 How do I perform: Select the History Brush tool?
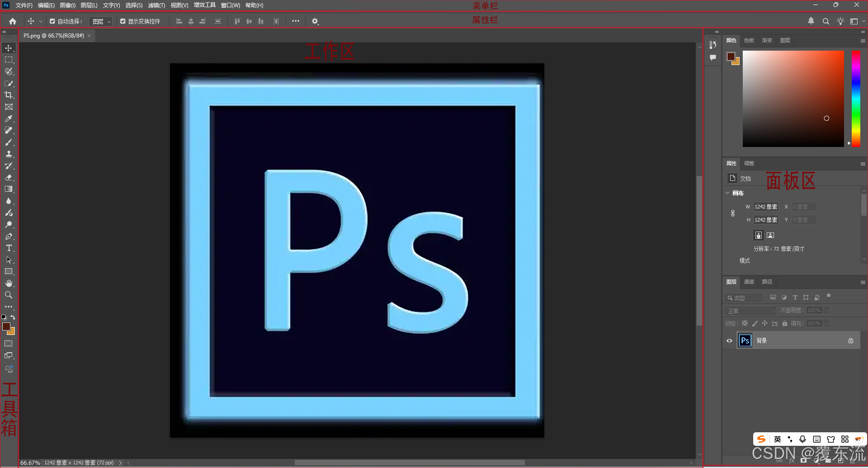click(x=9, y=165)
